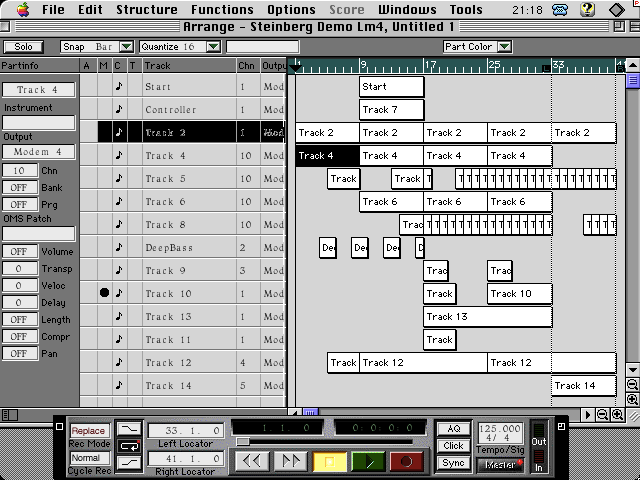The width and height of the screenshot is (640, 480).
Task: Open the Snap dropdown arrow
Action: pos(126,47)
